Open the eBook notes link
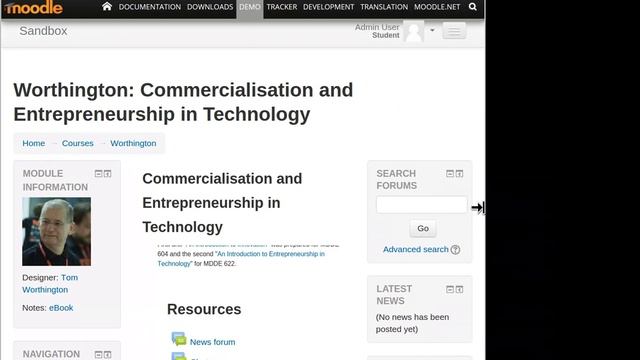640x360 pixels. [x=61, y=308]
